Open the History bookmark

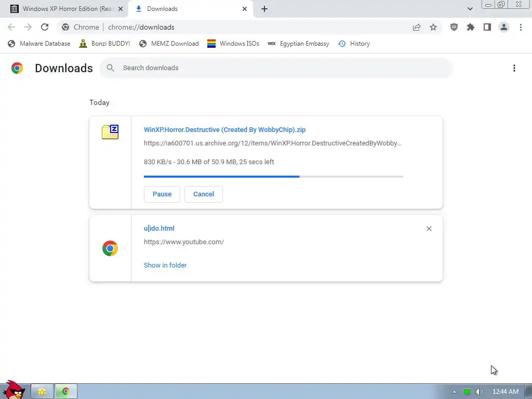(354, 44)
